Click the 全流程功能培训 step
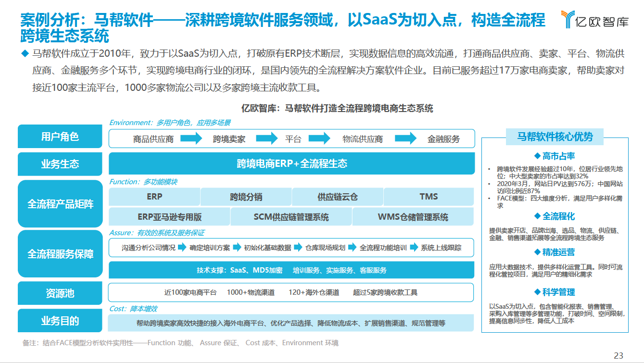This screenshot has height=363, width=644. pos(383,248)
